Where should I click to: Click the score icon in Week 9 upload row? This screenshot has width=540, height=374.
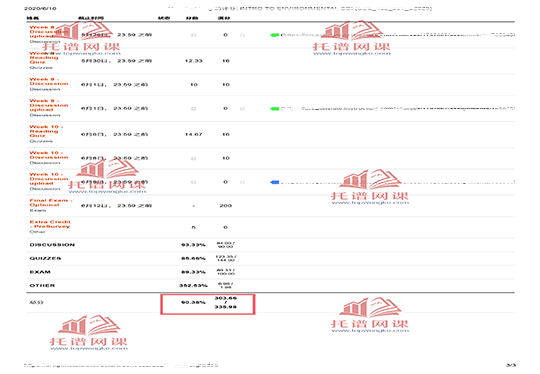point(194,109)
